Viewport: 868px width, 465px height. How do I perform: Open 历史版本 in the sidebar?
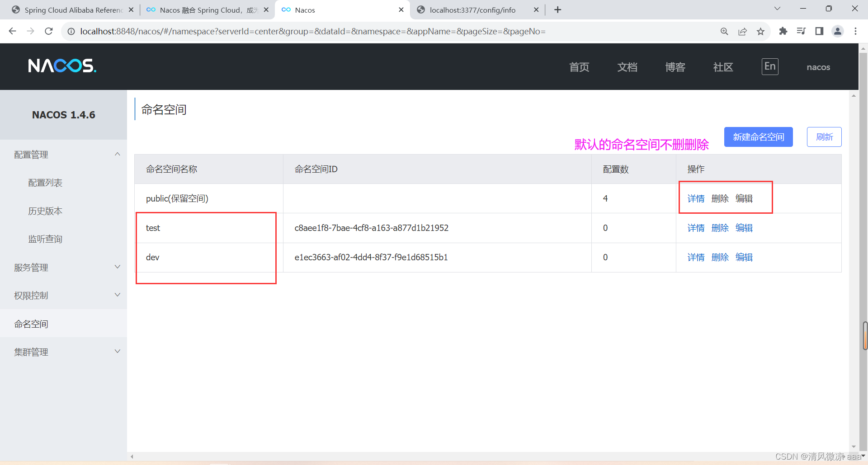(45, 211)
